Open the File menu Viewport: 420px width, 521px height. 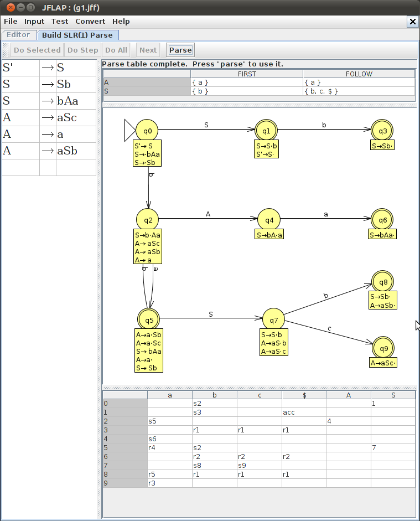tap(11, 21)
